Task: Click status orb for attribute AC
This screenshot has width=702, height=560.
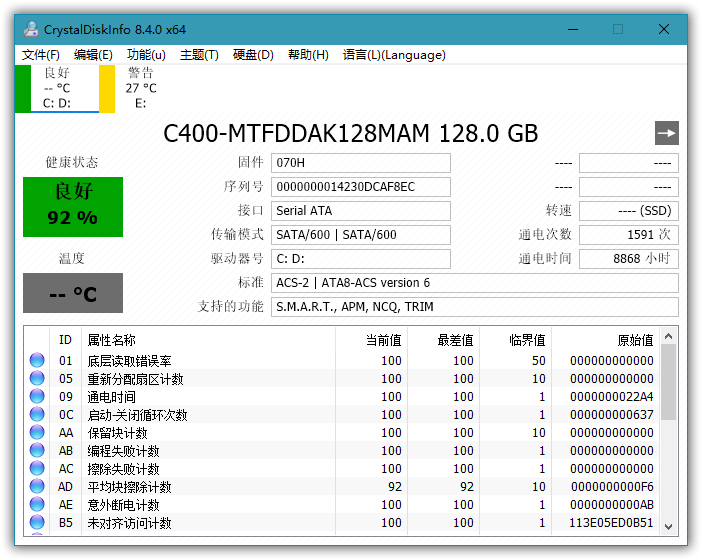Action: tap(37, 469)
